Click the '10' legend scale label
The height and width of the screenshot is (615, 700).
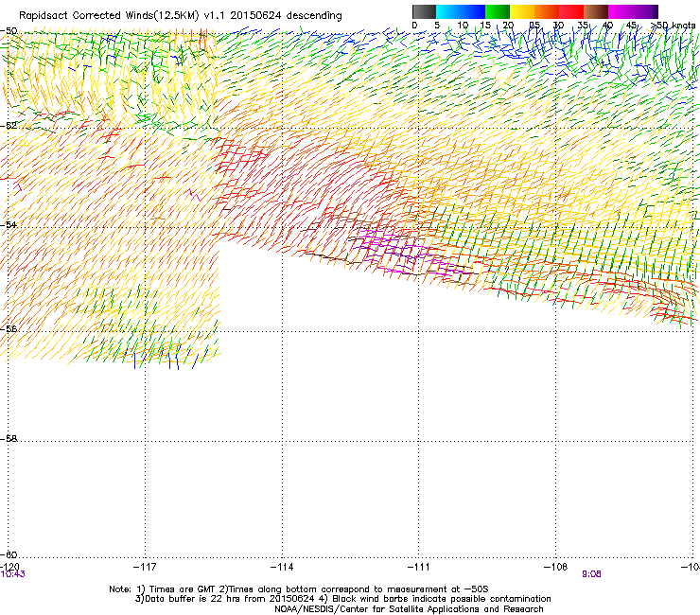(x=463, y=26)
